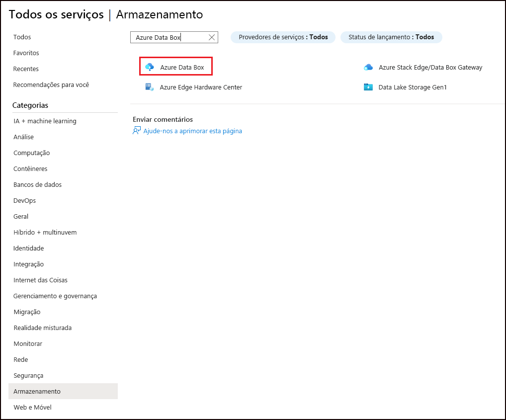Screen dimensions: 506x420
Task: Select the Segurança category
Action: (28, 375)
